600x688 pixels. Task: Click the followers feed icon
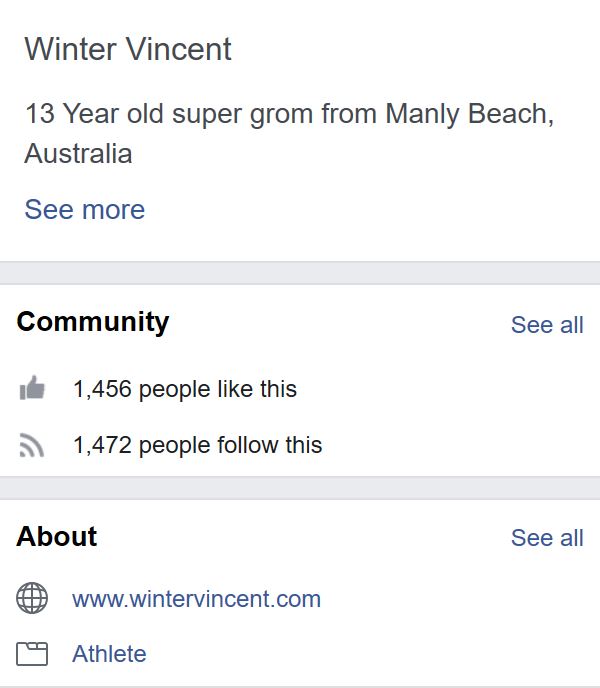32,445
